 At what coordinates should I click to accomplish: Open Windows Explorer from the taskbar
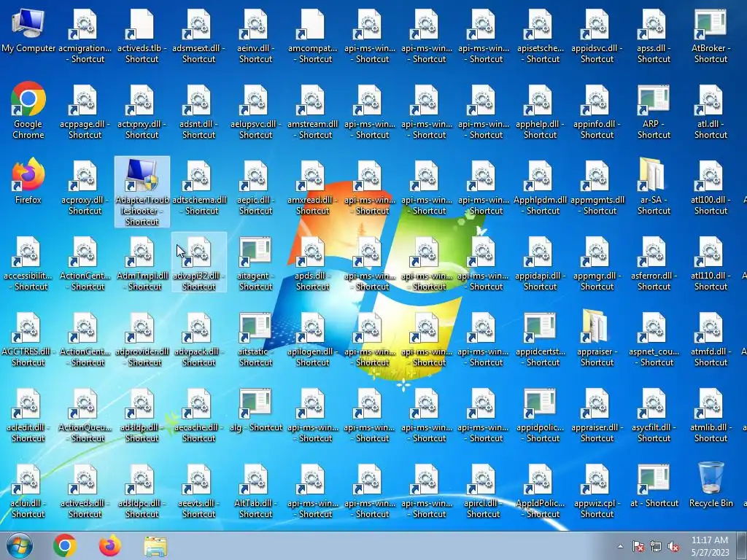[x=155, y=545]
